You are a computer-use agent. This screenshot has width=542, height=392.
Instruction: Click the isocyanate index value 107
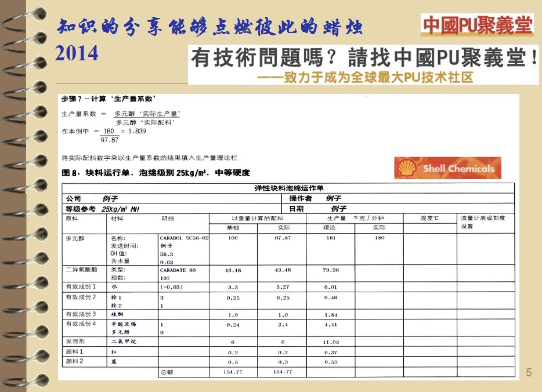tap(165, 278)
